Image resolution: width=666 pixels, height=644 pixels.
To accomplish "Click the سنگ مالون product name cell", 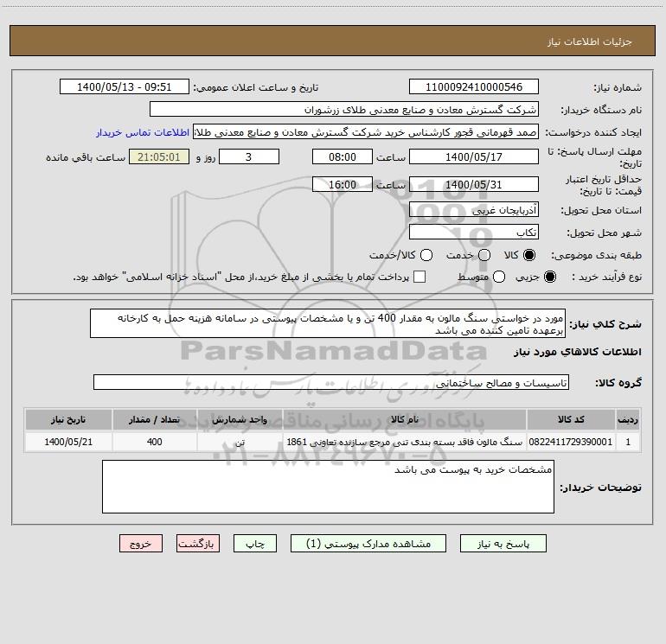I will pyautogui.click(x=405, y=442).
